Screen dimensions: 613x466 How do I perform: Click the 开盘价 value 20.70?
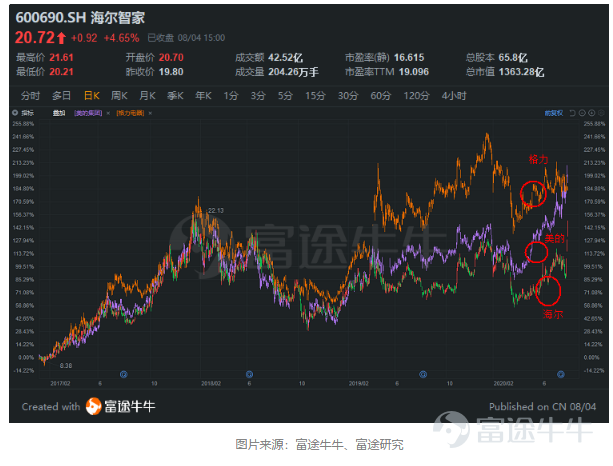171,58
